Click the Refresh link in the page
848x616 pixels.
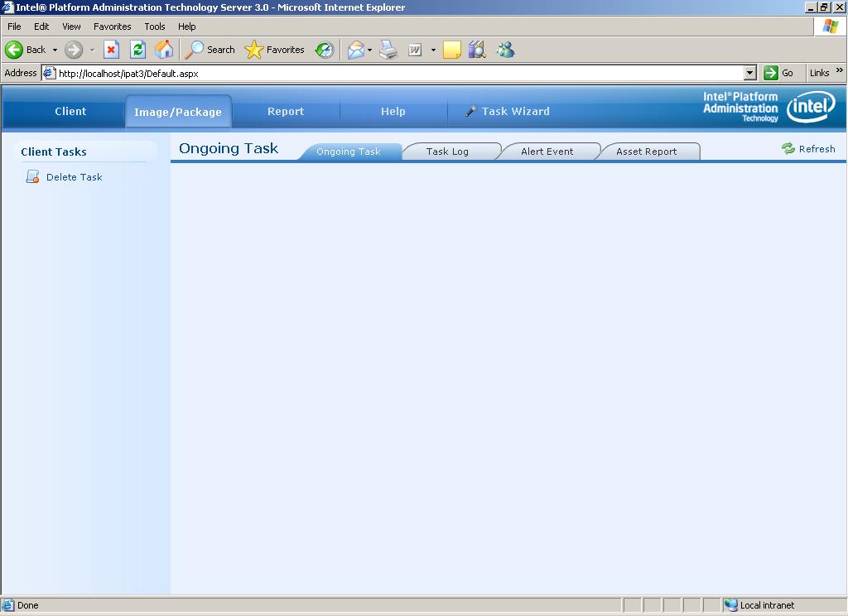(x=808, y=149)
